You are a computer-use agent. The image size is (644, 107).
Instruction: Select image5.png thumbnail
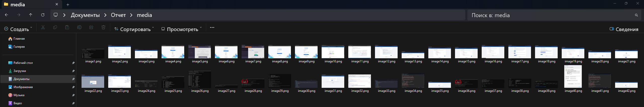(200, 52)
